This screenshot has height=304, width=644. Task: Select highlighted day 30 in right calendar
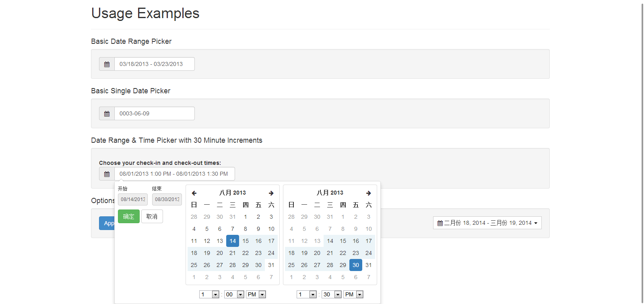point(356,265)
